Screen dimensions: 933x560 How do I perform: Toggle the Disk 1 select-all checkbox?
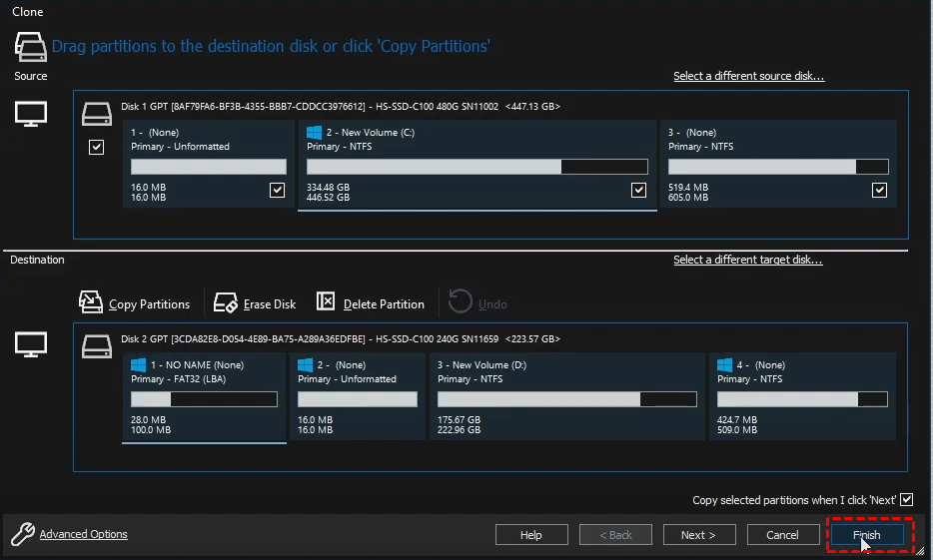click(x=96, y=148)
